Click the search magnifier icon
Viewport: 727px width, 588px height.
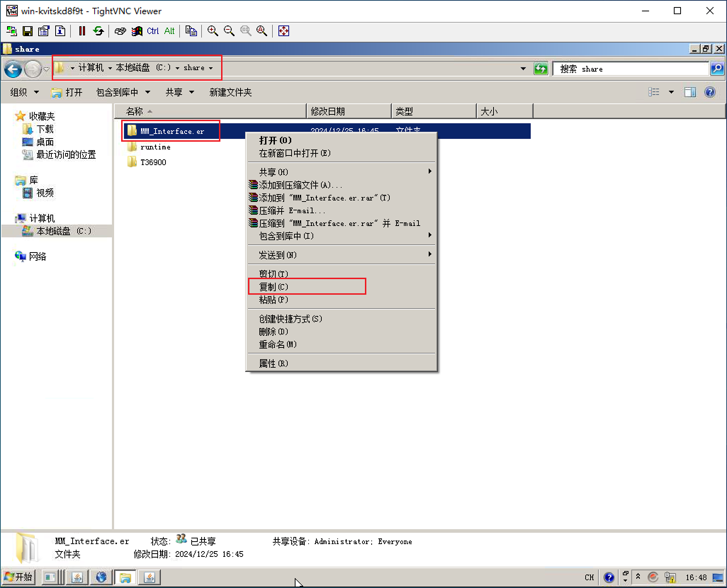pyautogui.click(x=717, y=69)
